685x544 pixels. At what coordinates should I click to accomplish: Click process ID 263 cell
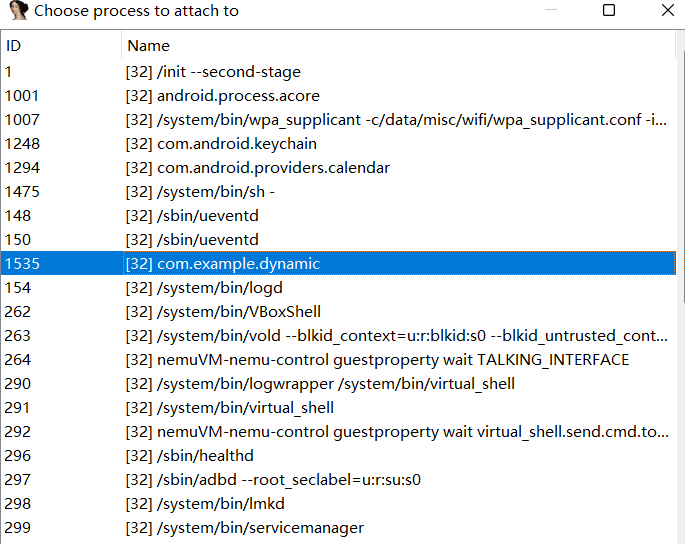tap(18, 336)
